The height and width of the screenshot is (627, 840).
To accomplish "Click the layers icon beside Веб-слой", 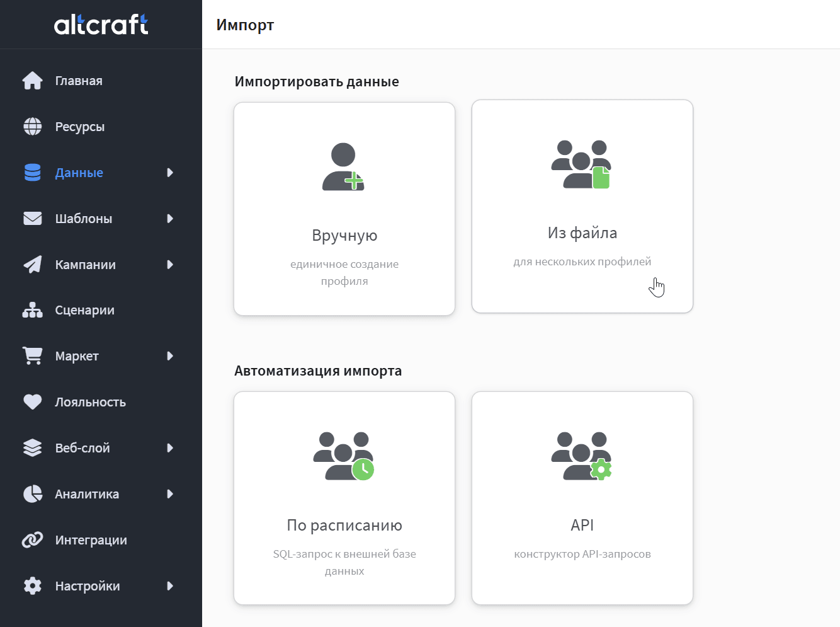I will 33,448.
